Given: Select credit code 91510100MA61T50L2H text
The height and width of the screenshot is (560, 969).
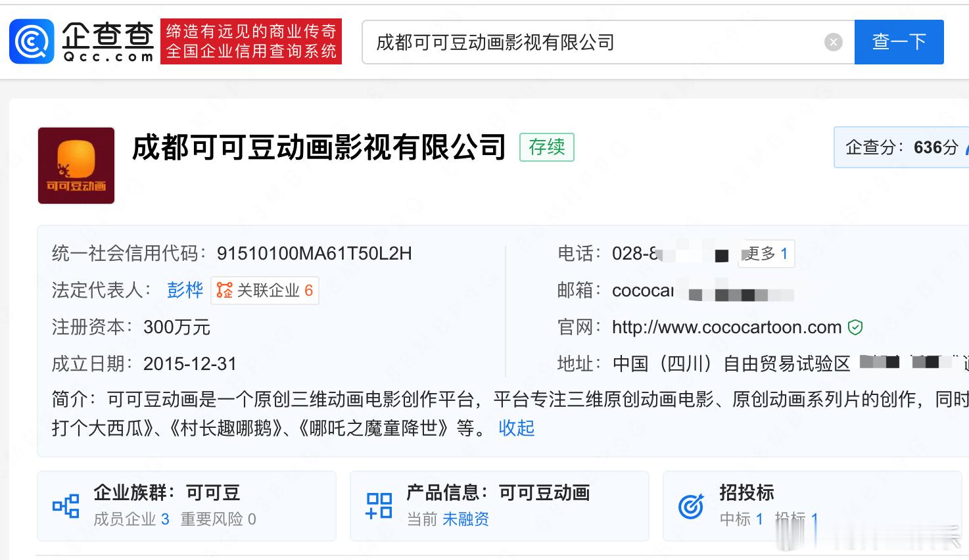Looking at the screenshot, I should click(x=314, y=254).
